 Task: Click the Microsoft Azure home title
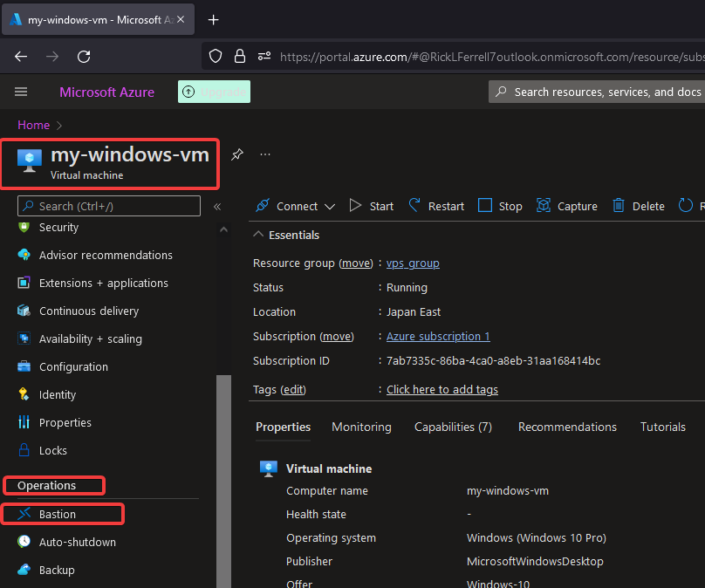tap(107, 92)
